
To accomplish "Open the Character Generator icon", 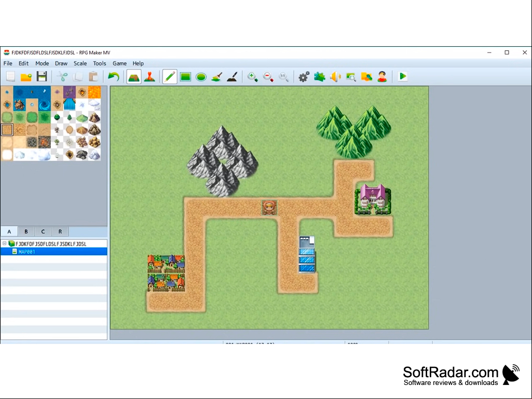I will (x=383, y=76).
